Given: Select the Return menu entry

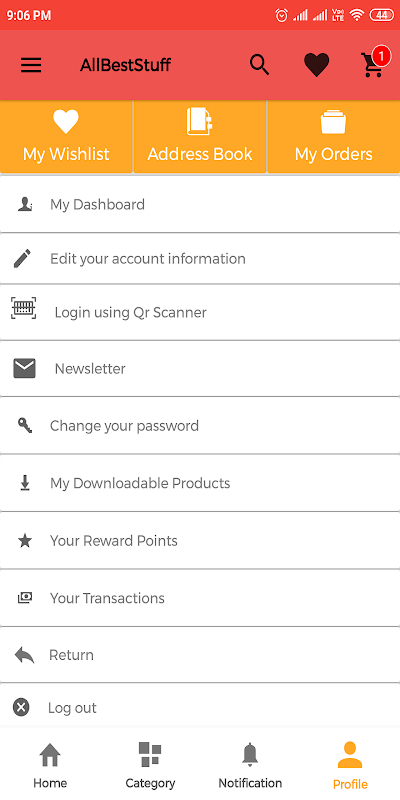Looking at the screenshot, I should 200,655.
